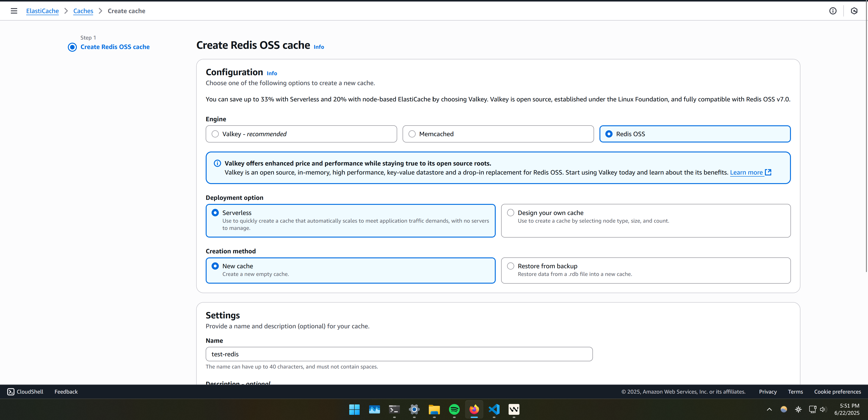Open the hexagon settings icon at top right
Screen dimensions: 868x420
point(854,11)
